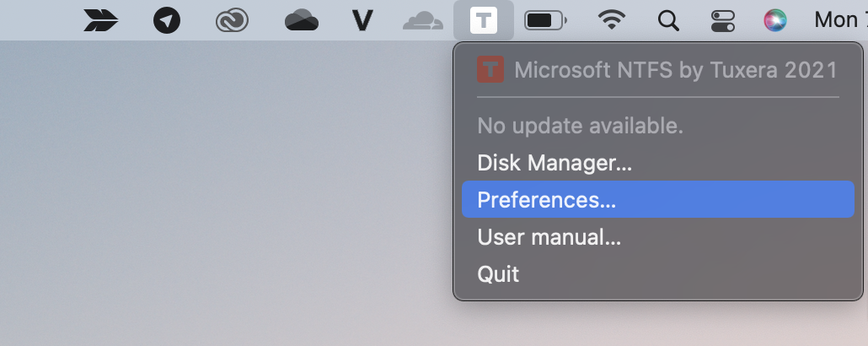Open the bold V menu bar icon
This screenshot has width=868, height=346.
click(x=362, y=21)
